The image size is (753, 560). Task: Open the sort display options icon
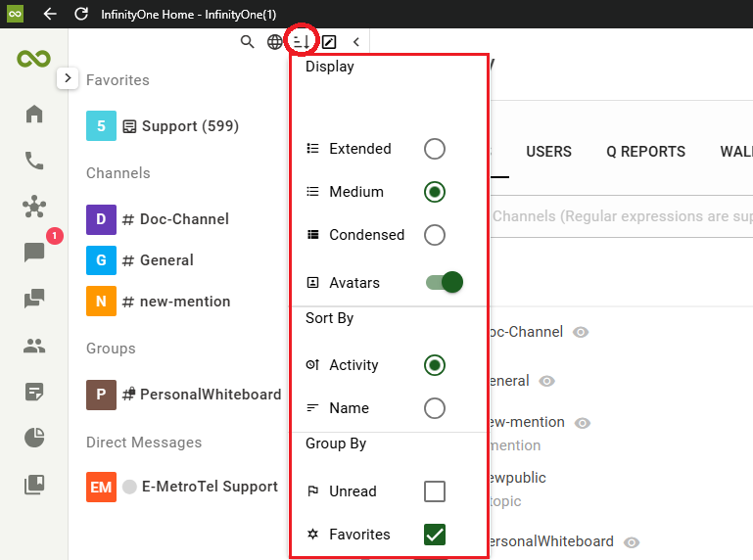[x=302, y=42]
